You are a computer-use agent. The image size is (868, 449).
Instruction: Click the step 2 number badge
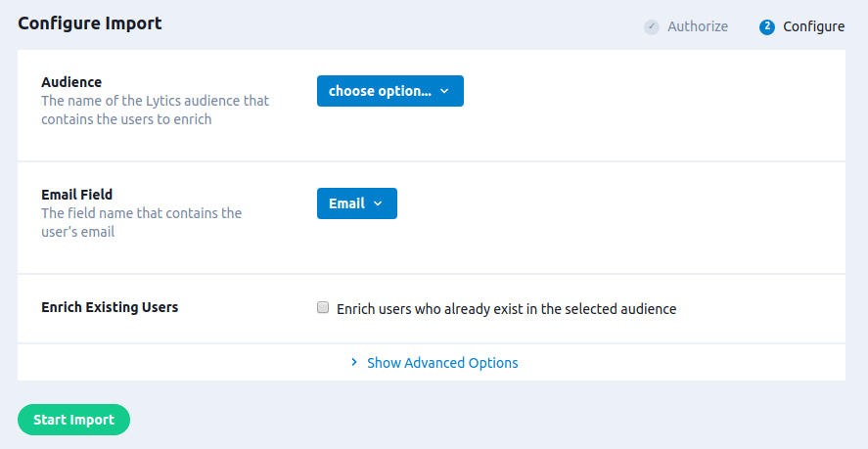coord(767,26)
